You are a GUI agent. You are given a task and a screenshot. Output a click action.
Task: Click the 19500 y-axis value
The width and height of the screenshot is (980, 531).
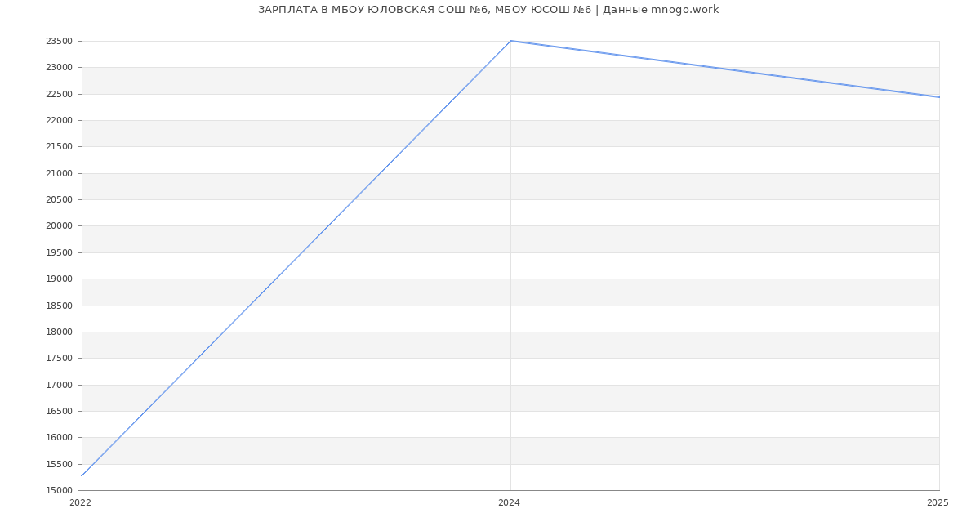(x=60, y=252)
